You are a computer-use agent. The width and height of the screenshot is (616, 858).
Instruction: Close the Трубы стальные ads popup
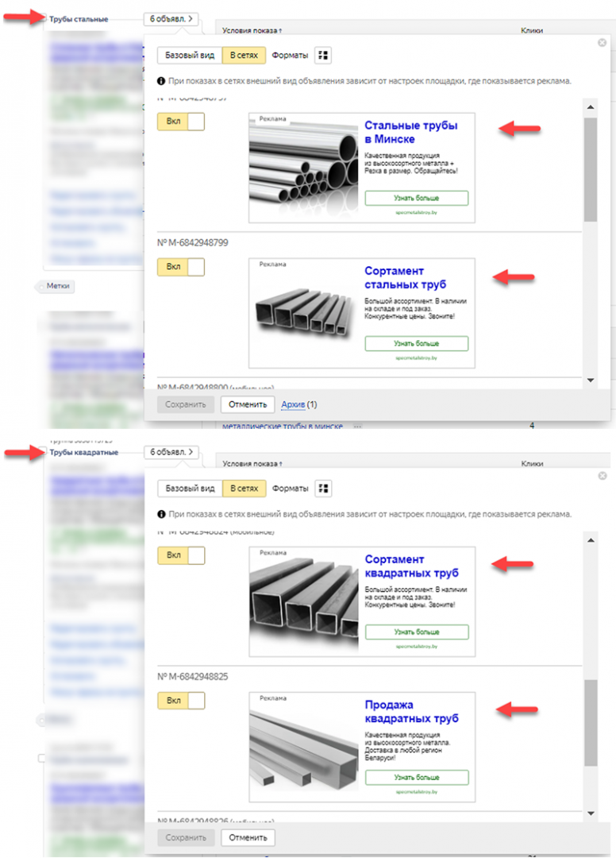pyautogui.click(x=603, y=42)
